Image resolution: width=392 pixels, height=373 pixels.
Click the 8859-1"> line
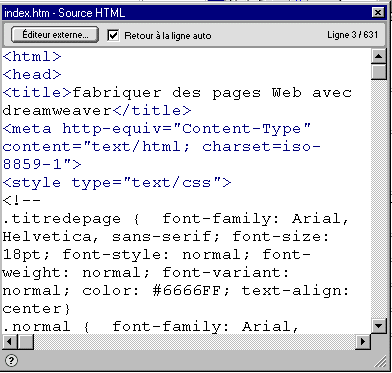coord(42,165)
